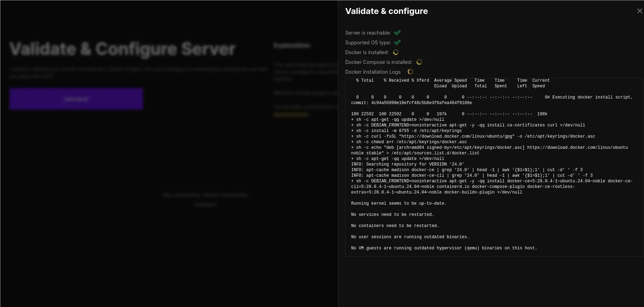Click the Docker Installation Logs spinner

[410, 72]
